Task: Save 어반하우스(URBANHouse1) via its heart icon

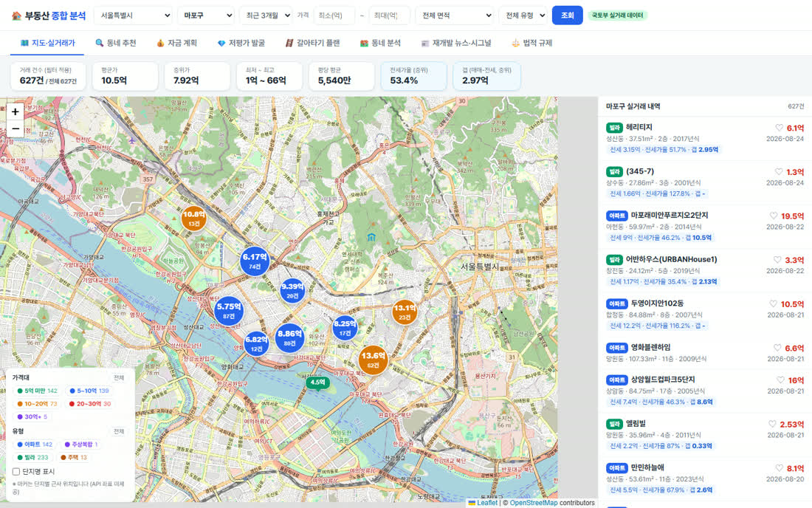Action: pos(777,259)
